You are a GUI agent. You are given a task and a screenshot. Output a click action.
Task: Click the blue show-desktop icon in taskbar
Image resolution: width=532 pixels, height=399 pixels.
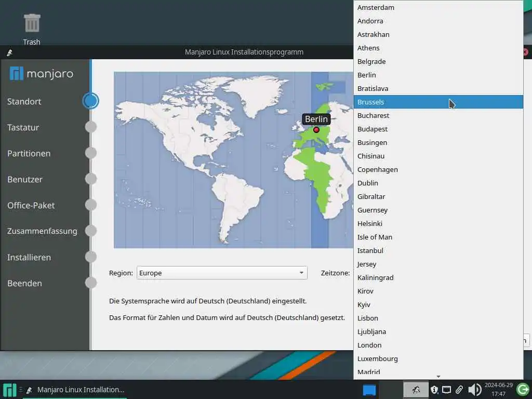pyautogui.click(x=369, y=390)
